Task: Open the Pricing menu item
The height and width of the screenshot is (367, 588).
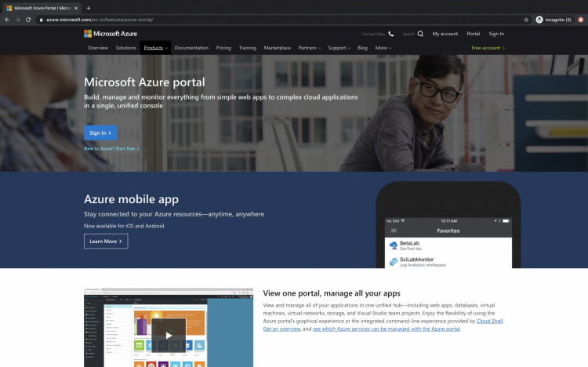Action: 223,48
